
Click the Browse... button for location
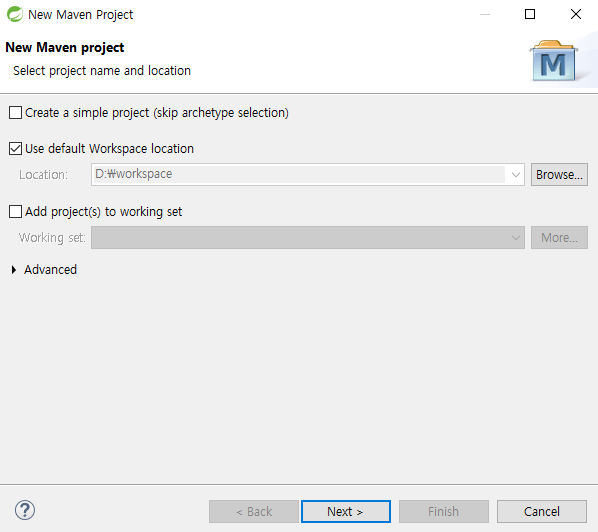[x=559, y=175]
